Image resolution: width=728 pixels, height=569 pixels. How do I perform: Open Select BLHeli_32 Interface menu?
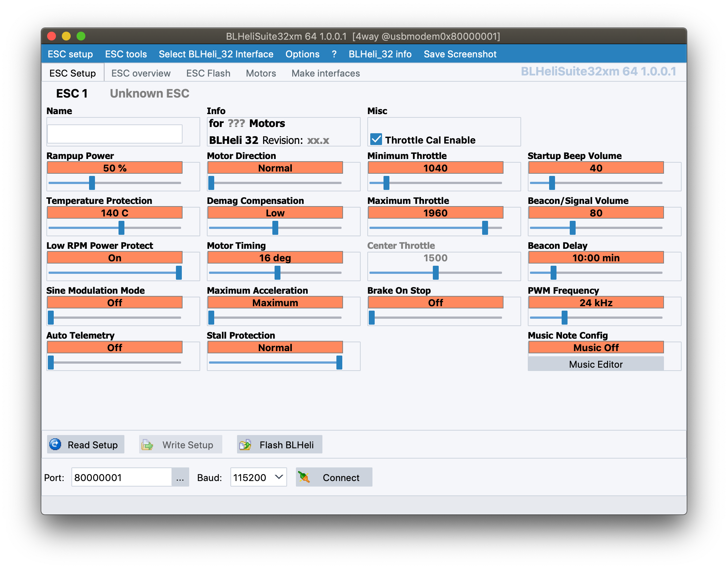(216, 54)
